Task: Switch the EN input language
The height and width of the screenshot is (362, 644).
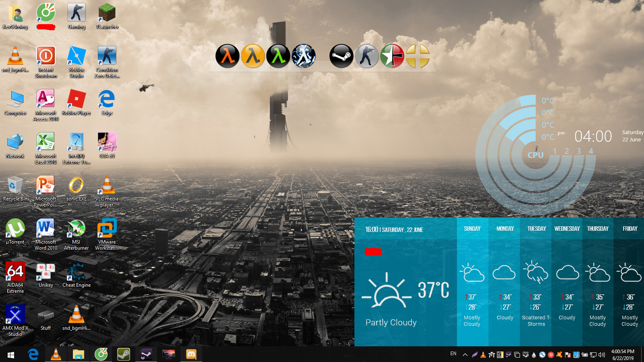Action: pyautogui.click(x=453, y=354)
